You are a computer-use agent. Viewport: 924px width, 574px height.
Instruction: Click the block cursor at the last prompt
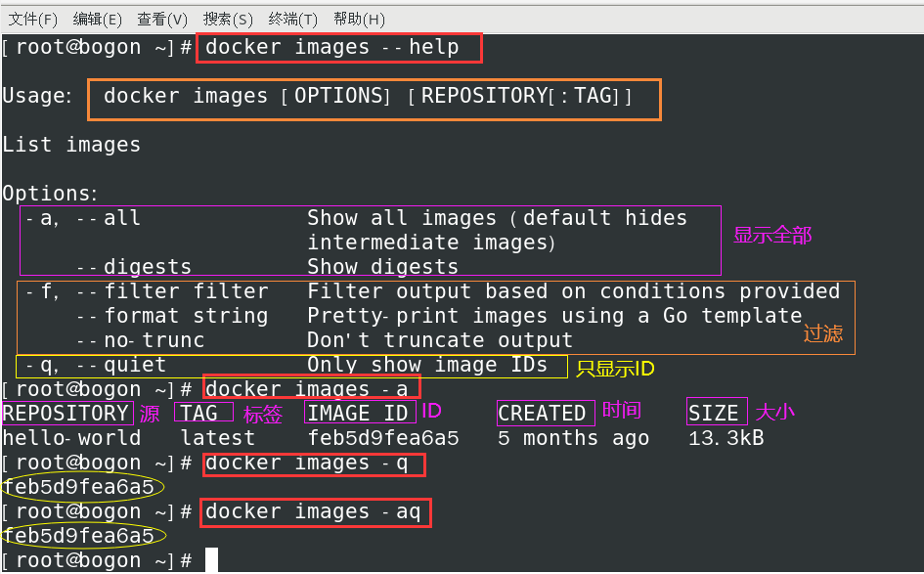click(x=211, y=560)
